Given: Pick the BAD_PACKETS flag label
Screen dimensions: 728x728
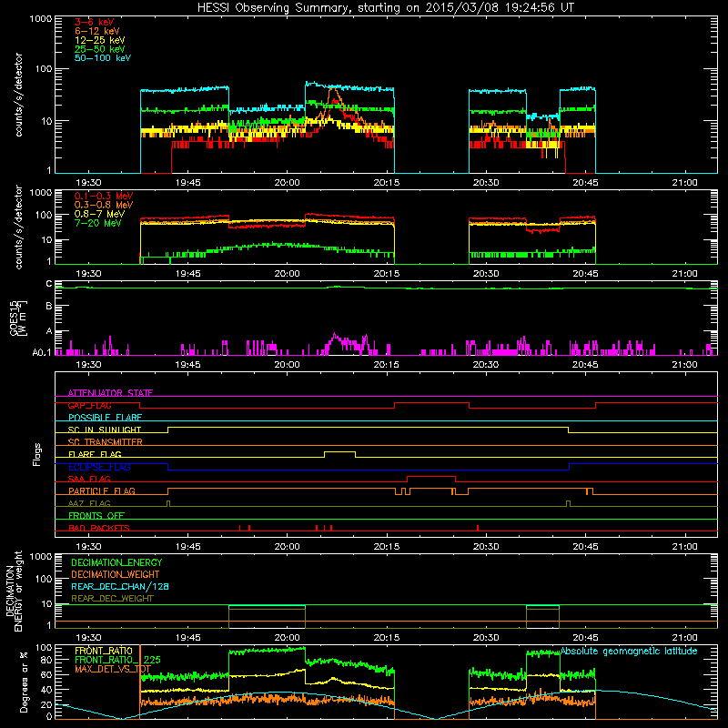Looking at the screenshot, I should [x=99, y=528].
